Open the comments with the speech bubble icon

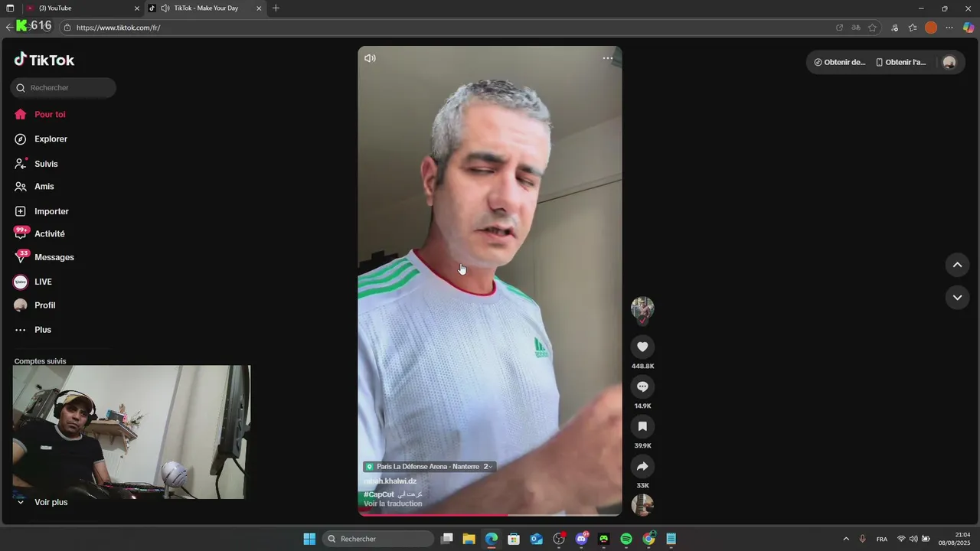coord(642,386)
